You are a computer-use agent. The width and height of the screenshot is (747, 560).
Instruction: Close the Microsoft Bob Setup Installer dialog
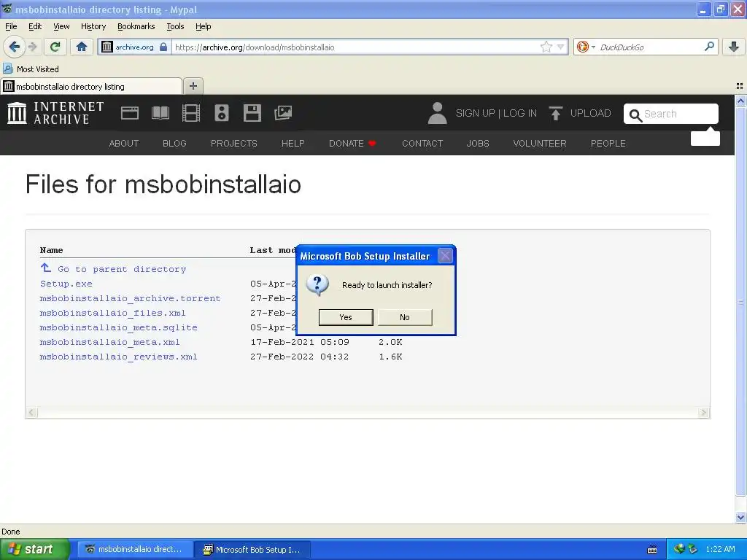click(445, 256)
